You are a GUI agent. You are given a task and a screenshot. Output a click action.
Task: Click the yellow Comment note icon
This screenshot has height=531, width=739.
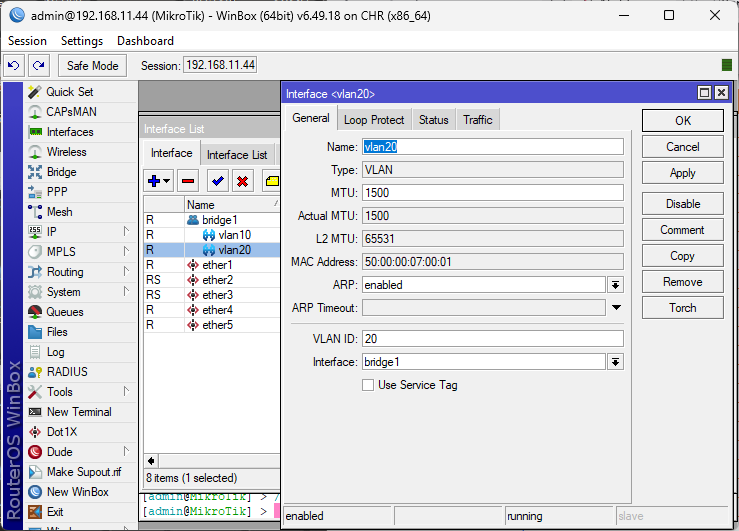coord(271,181)
